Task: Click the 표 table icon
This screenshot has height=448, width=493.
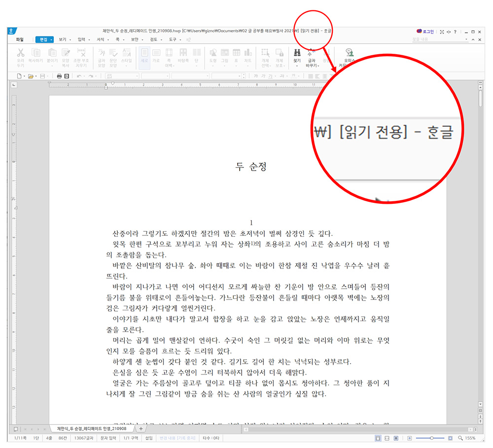Action: tap(237, 52)
